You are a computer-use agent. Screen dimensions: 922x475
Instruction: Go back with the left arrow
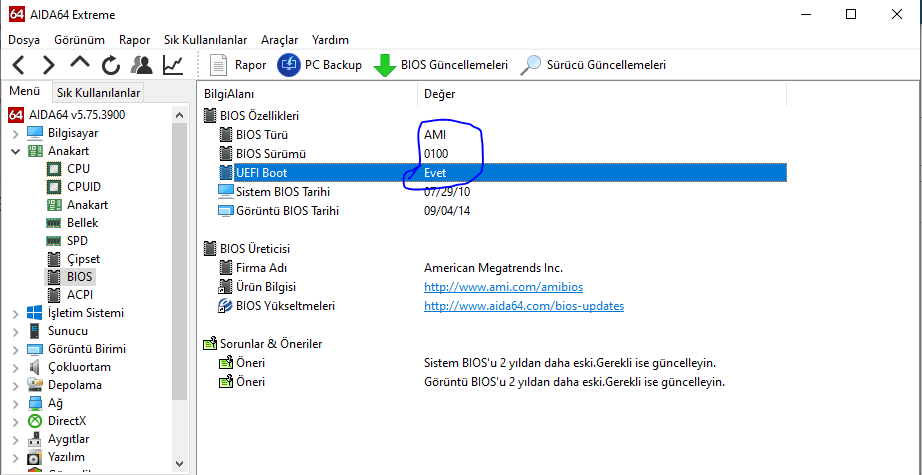pyautogui.click(x=18, y=65)
